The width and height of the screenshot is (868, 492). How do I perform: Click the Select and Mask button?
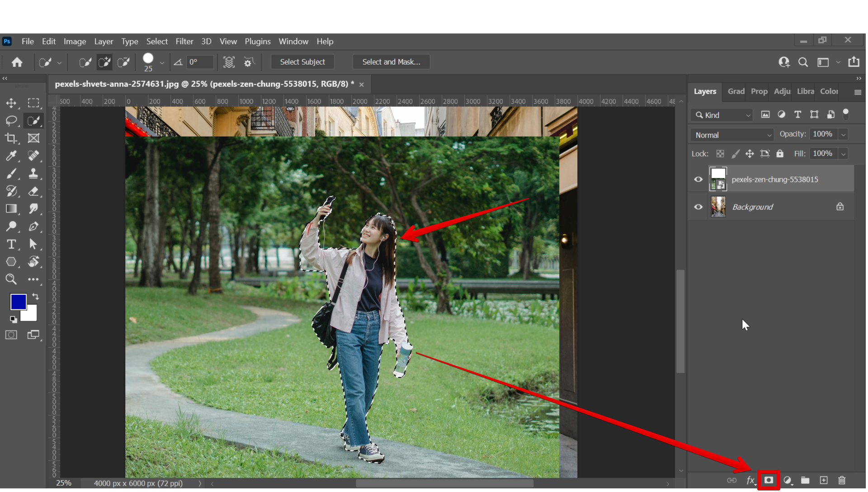point(391,62)
